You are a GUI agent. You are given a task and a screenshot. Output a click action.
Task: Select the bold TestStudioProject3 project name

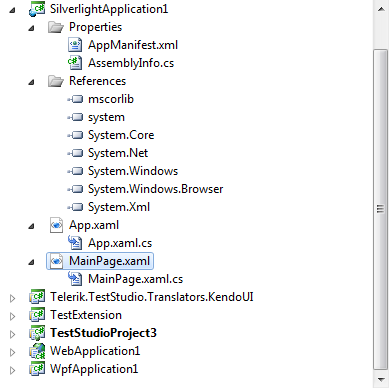click(x=103, y=333)
